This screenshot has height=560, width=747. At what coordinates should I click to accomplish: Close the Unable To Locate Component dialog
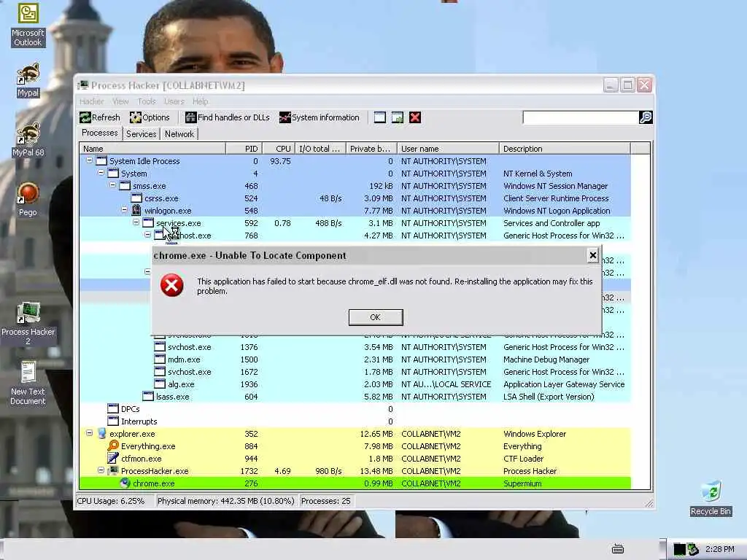(592, 256)
